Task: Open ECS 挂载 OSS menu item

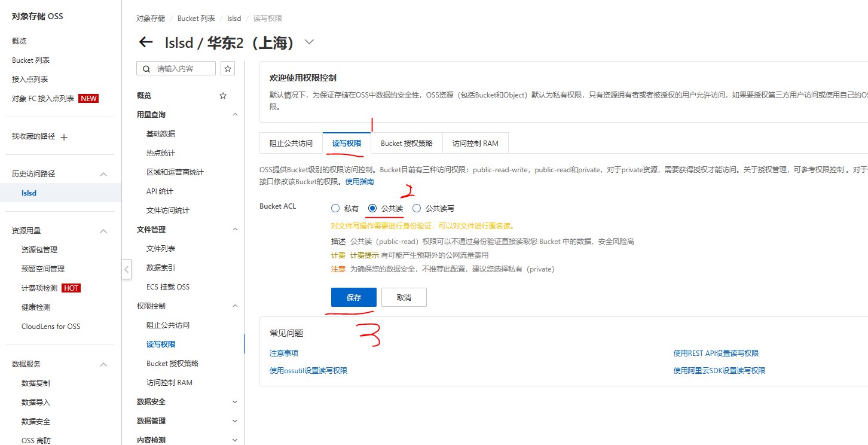Action: pos(168,287)
